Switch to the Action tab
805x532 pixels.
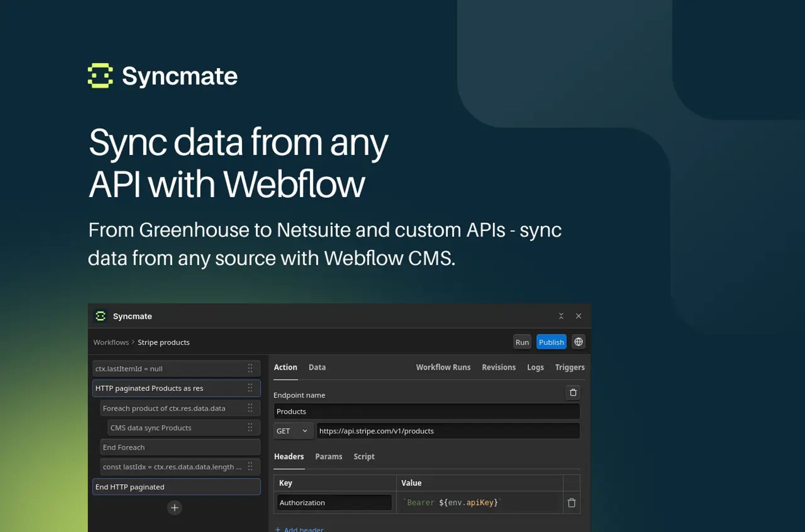coord(285,368)
